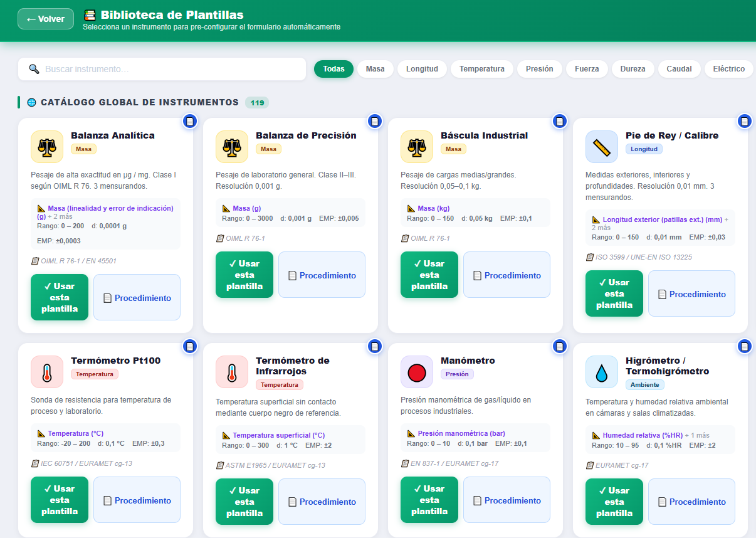756x538 pixels.
Task: Go back with the Volver button
Action: coord(46,19)
